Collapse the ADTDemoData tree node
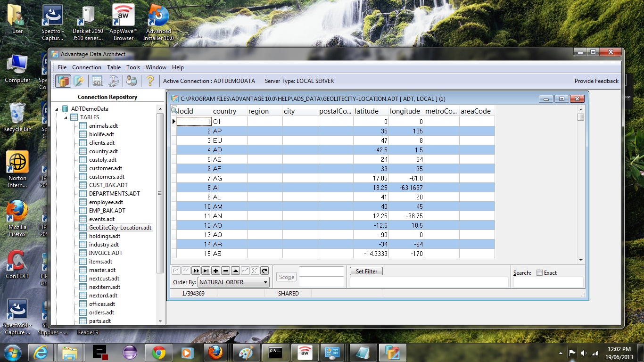644x362 pixels. coord(58,109)
